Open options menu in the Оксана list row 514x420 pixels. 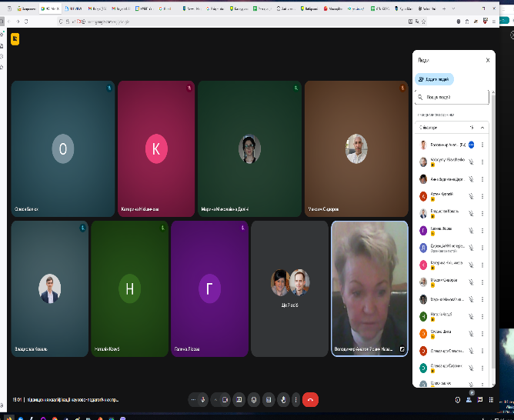tap(482, 334)
